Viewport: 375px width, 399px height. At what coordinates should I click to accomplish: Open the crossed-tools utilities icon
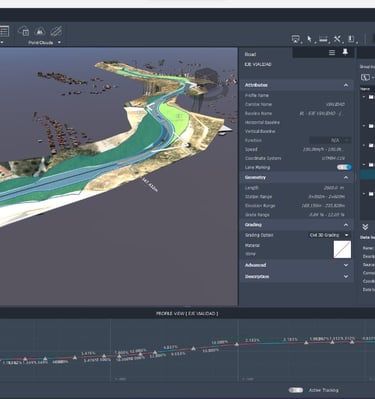click(x=337, y=39)
